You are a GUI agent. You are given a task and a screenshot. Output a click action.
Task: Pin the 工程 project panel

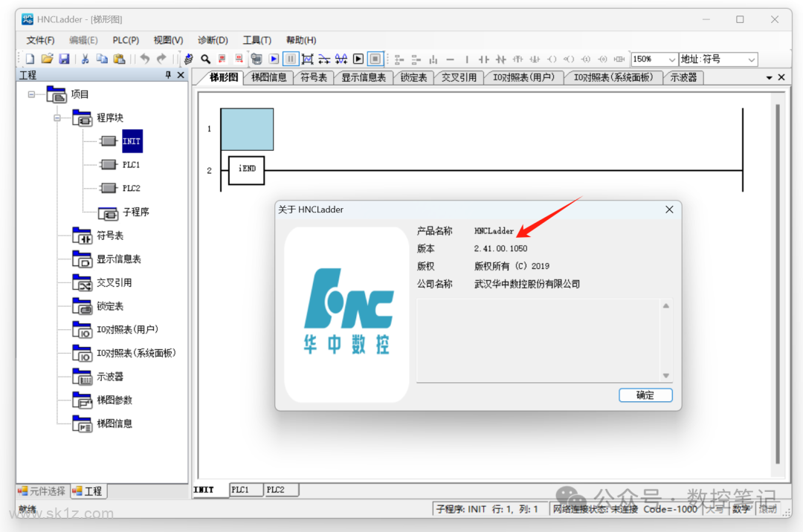[x=168, y=75]
